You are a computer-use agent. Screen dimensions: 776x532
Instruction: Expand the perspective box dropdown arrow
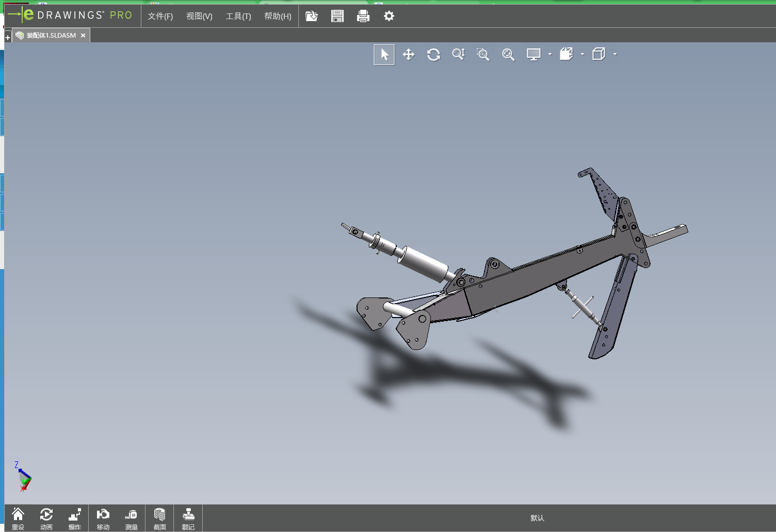coord(615,54)
